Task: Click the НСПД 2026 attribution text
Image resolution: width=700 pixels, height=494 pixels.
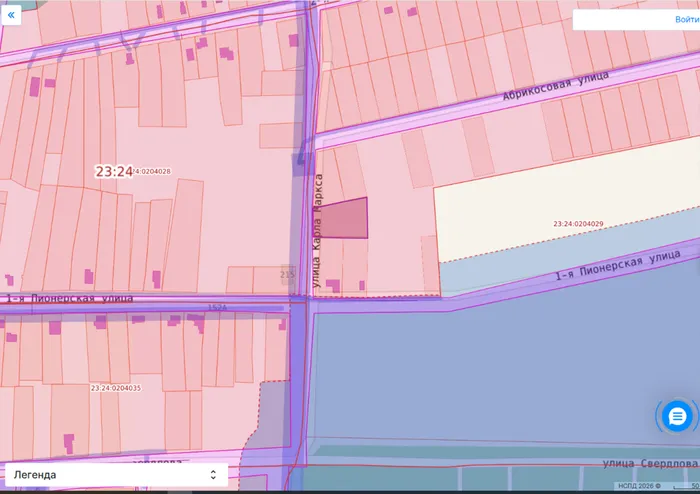Action: (639, 486)
